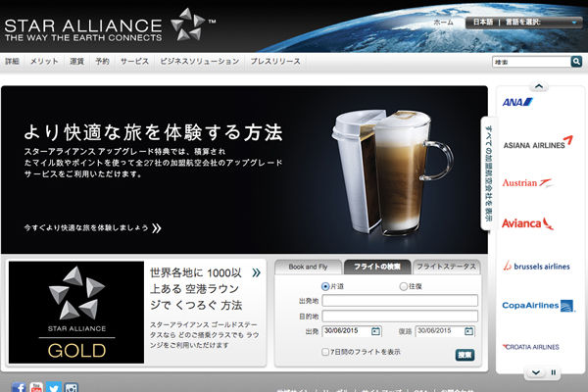Screen dimensions: 588x392
Task: Focus the 目的地 destination input field
Action: [x=400, y=317]
